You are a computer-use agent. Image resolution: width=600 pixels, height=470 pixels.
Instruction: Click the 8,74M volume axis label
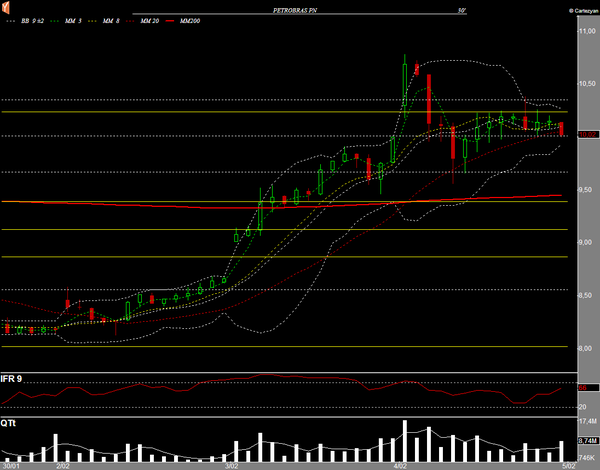click(x=587, y=441)
